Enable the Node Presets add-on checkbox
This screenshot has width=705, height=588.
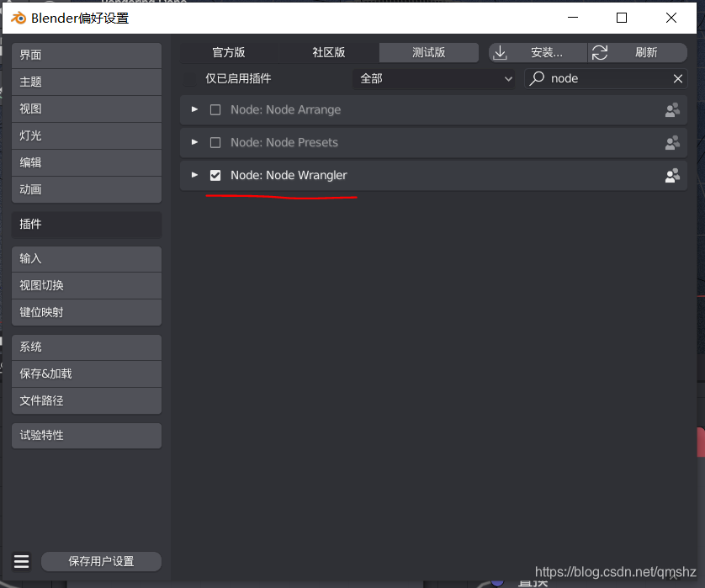[x=215, y=142]
